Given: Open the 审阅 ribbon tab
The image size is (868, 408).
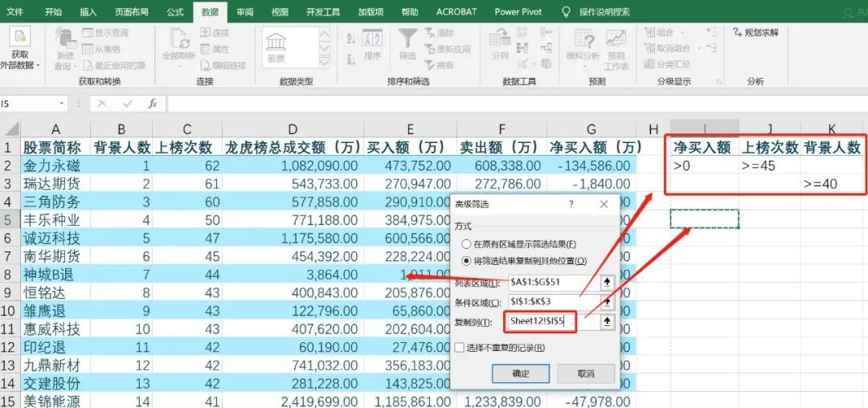Looking at the screenshot, I should click(245, 12).
